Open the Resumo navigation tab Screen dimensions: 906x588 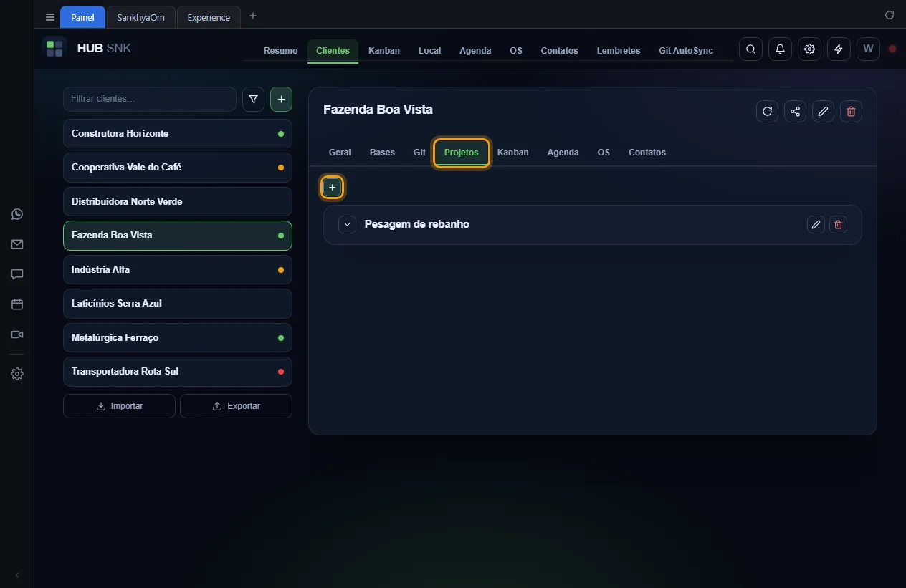coord(280,51)
